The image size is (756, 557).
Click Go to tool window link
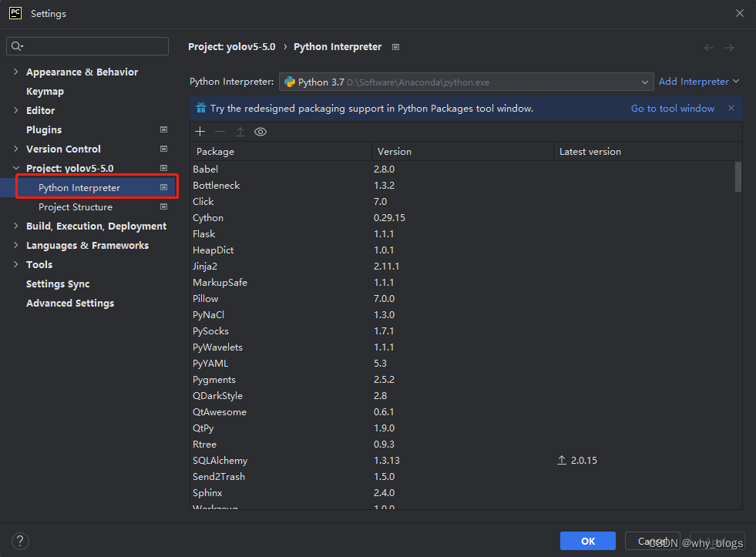[x=673, y=109]
